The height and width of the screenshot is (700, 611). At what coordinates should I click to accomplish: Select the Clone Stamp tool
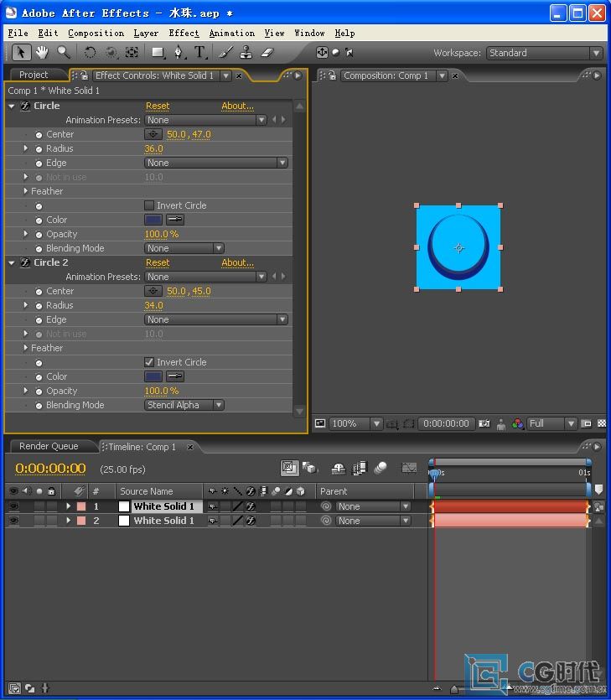(246, 53)
